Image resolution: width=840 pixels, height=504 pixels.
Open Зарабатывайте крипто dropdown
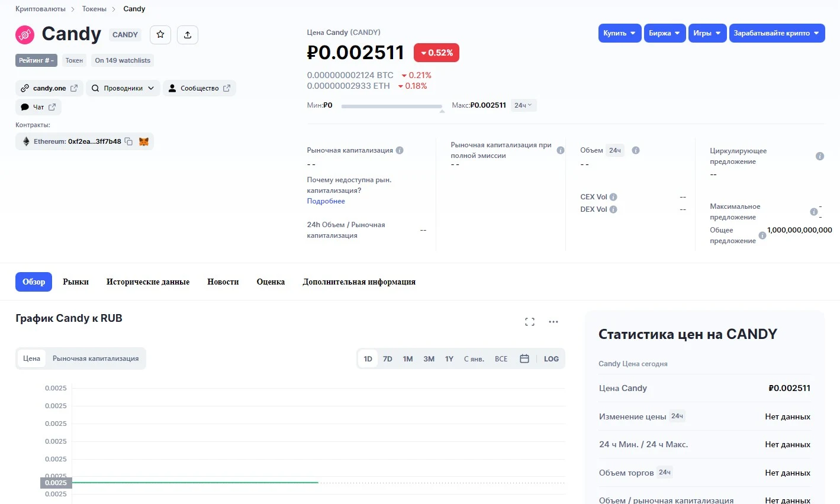click(777, 33)
